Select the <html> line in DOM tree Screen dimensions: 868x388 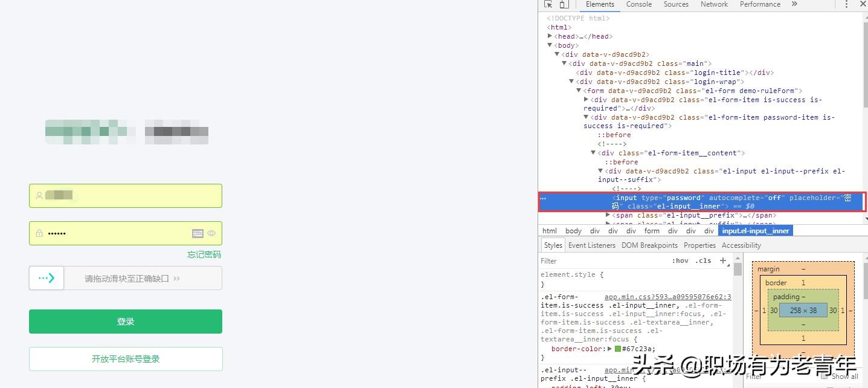[x=559, y=27]
